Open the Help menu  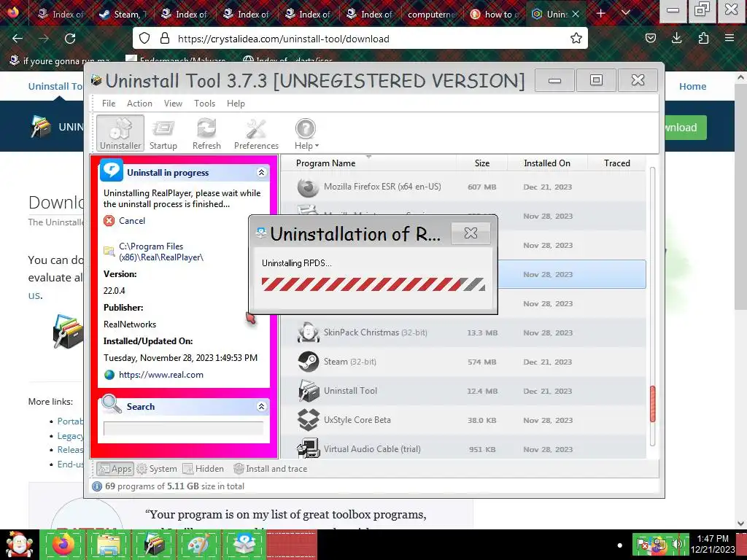point(236,104)
